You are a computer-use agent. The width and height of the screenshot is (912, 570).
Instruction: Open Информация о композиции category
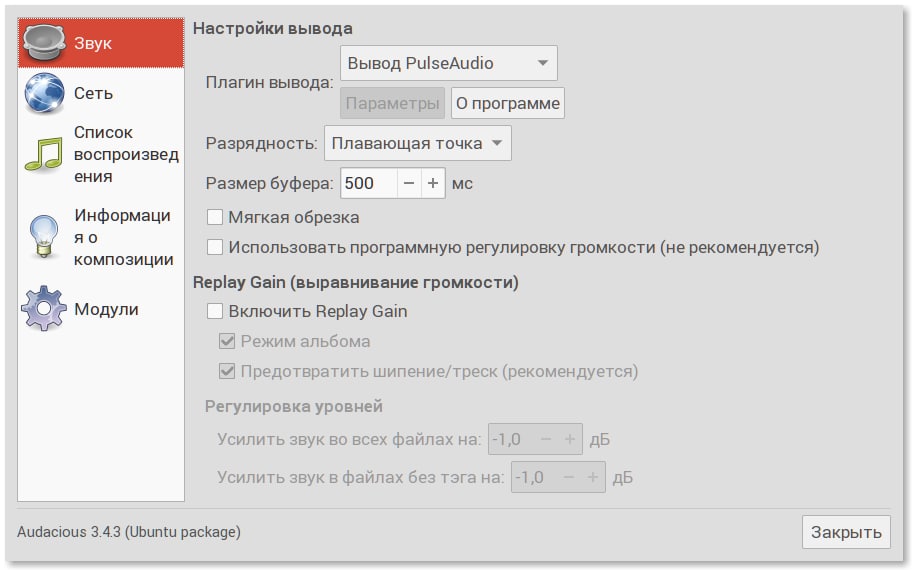click(x=101, y=237)
